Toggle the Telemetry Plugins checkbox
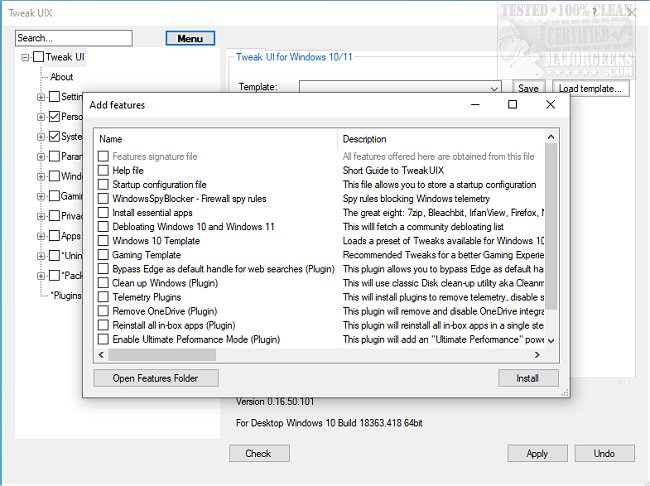This screenshot has height=486, width=650. (103, 297)
